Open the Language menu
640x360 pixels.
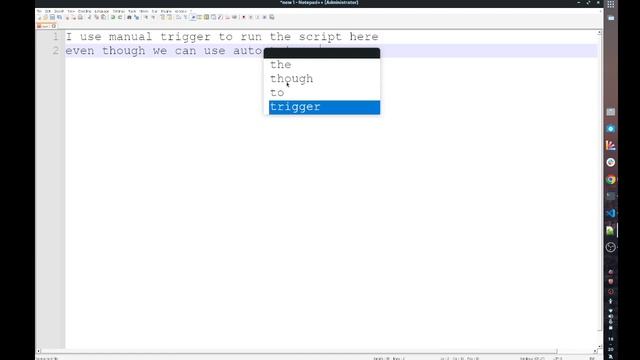(x=102, y=11)
